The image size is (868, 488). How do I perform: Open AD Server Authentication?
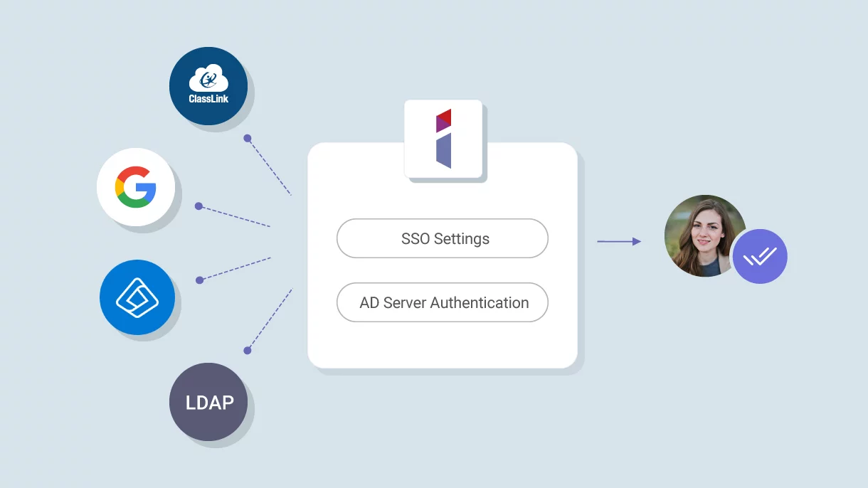tap(443, 302)
